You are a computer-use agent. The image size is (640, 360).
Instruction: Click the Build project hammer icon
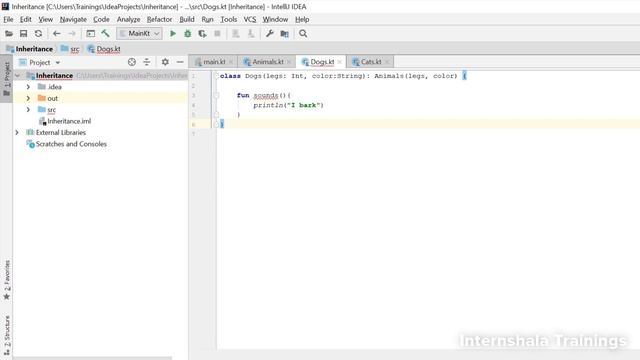(105, 33)
